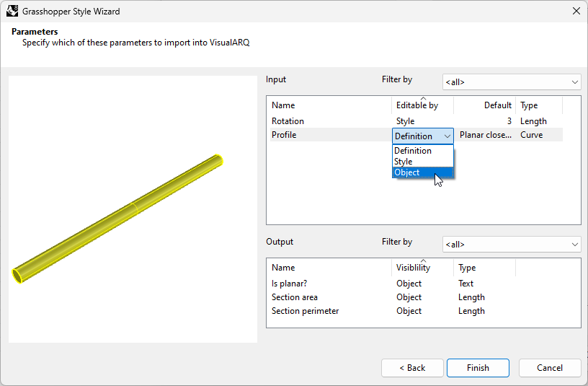Expand the Profile Editable by combo box
The height and width of the screenshot is (386, 588).
point(422,136)
